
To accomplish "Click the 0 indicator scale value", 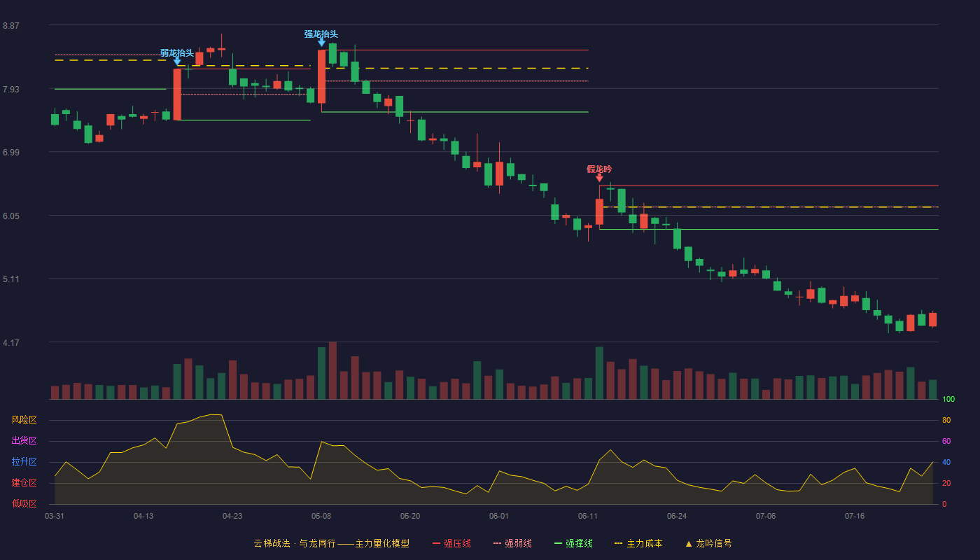I will coord(944,505).
